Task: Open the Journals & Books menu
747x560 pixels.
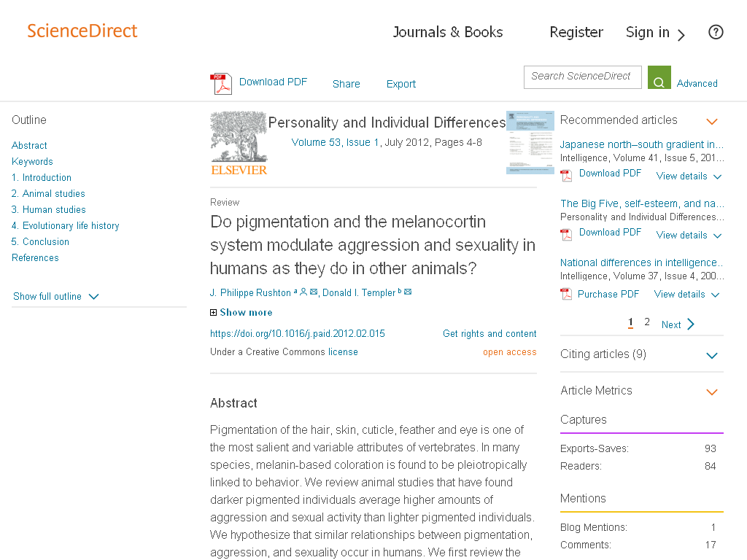Action: (x=448, y=32)
